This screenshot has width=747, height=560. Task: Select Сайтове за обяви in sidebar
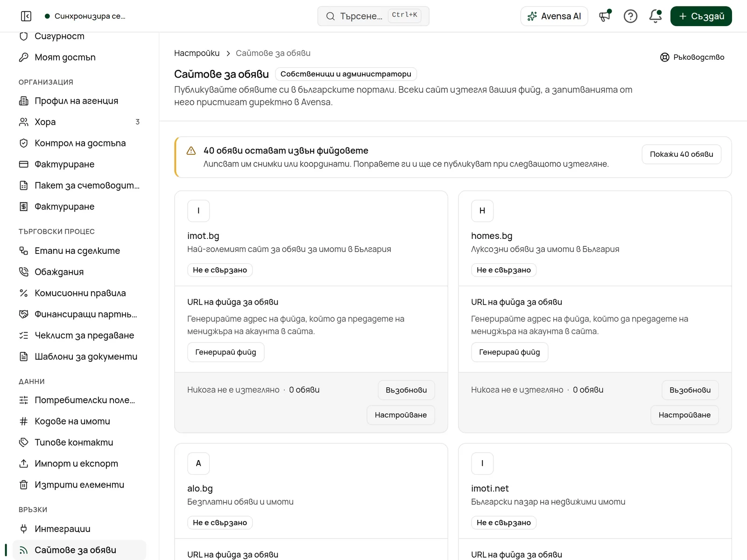click(x=79, y=550)
